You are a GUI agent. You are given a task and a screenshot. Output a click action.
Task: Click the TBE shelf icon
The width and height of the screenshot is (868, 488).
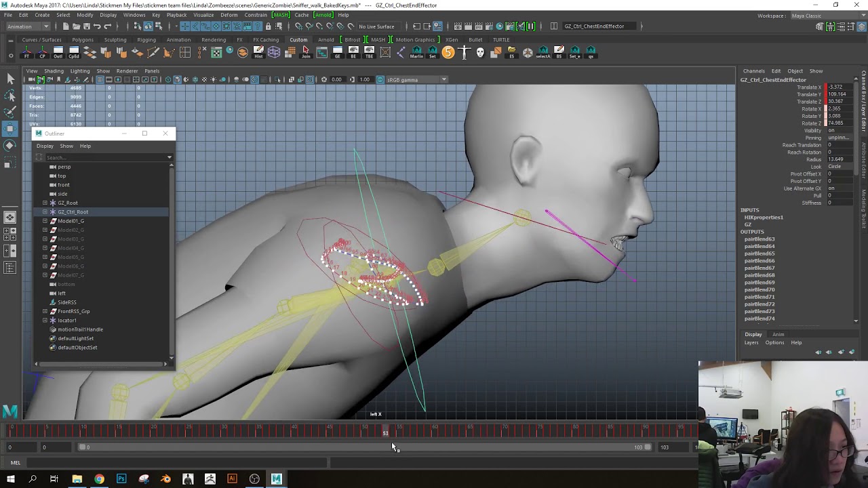point(369,52)
